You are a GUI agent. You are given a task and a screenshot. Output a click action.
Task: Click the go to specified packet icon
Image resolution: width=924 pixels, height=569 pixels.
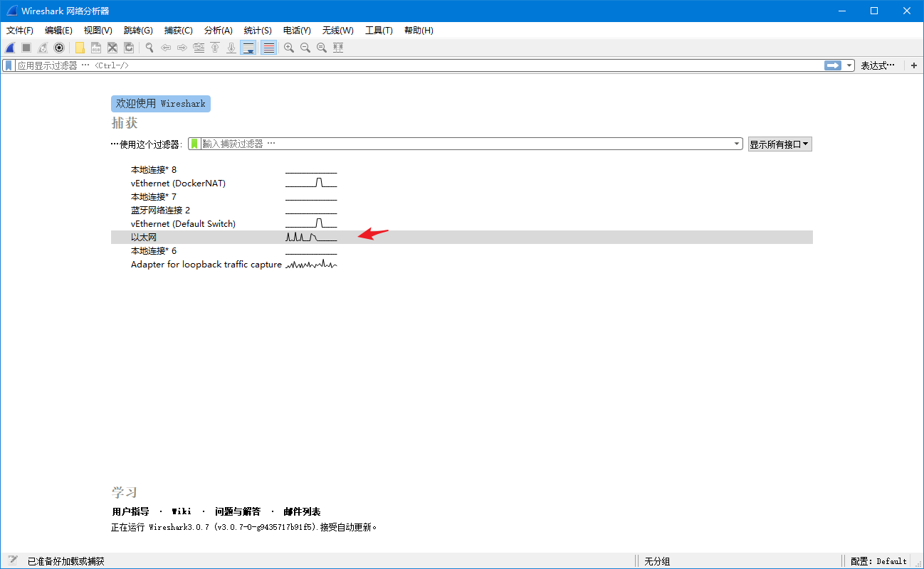(x=199, y=48)
